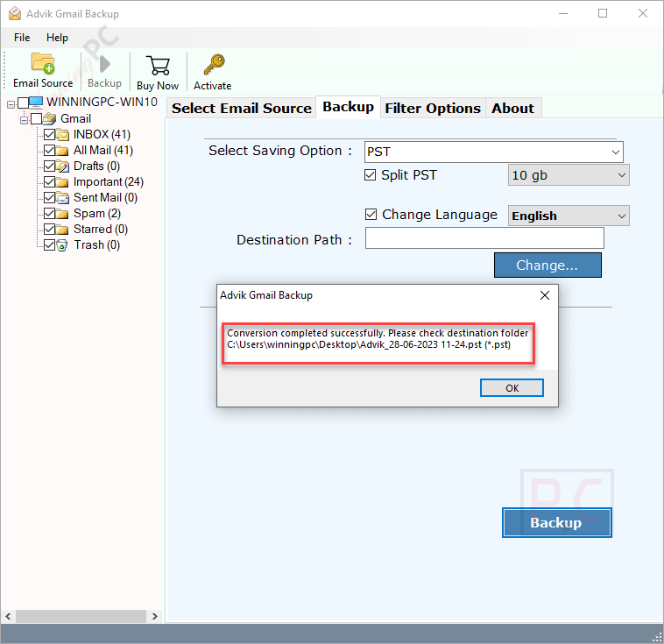Maximize the Advik Gmail Backup window
The image size is (664, 644).
coord(603,13)
